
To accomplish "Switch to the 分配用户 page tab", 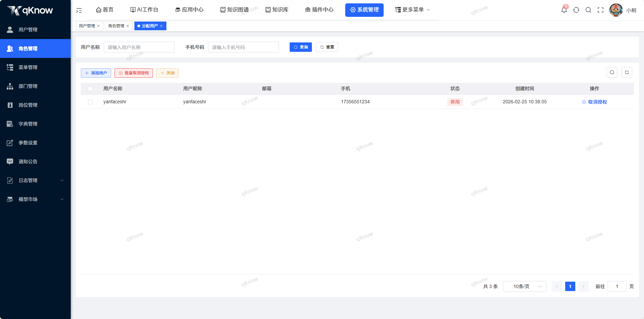I will click(150, 26).
